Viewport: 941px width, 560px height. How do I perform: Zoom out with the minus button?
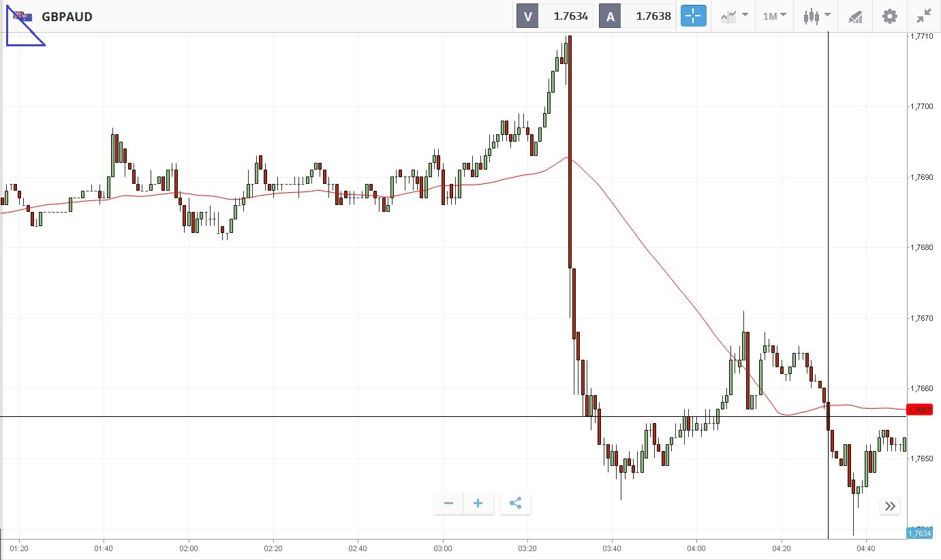click(448, 503)
